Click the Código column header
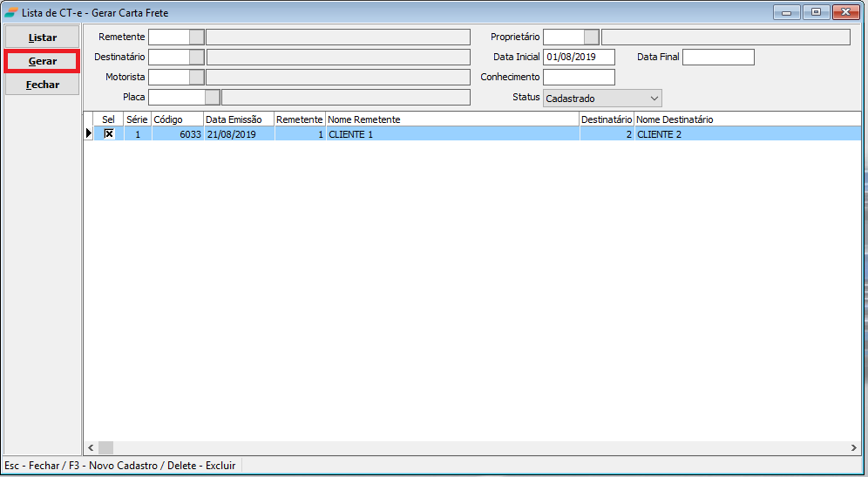868x477 pixels. click(x=177, y=119)
